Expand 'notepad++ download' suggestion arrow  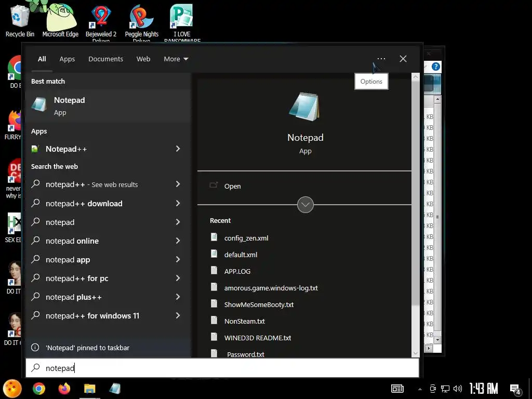(178, 203)
